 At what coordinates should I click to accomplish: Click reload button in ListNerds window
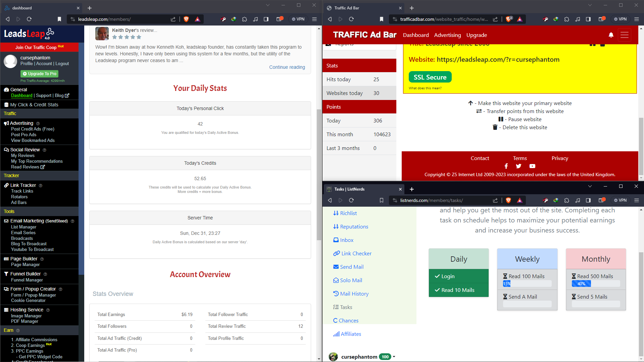(351, 200)
